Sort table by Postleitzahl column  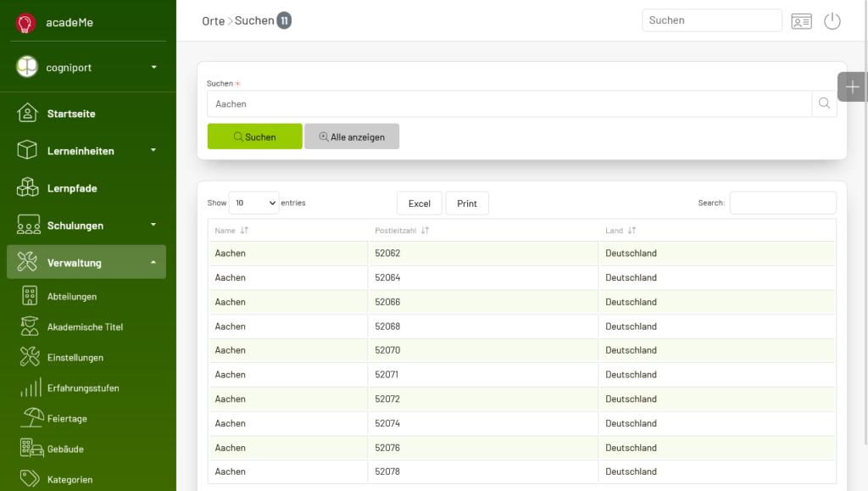402,231
